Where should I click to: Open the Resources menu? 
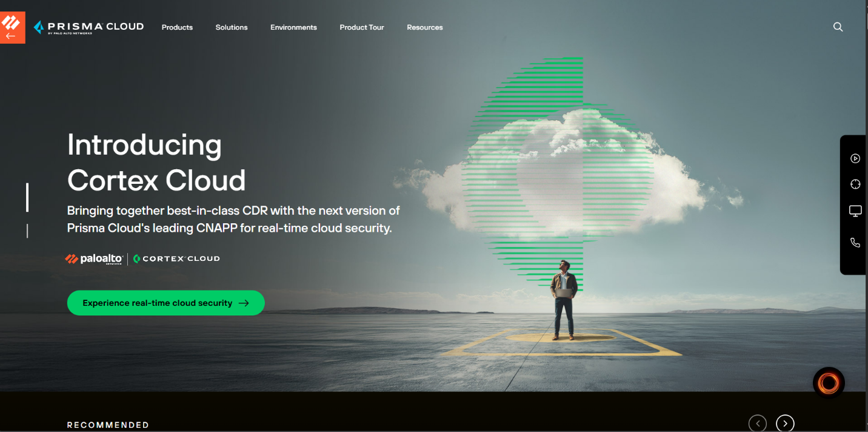coord(425,27)
